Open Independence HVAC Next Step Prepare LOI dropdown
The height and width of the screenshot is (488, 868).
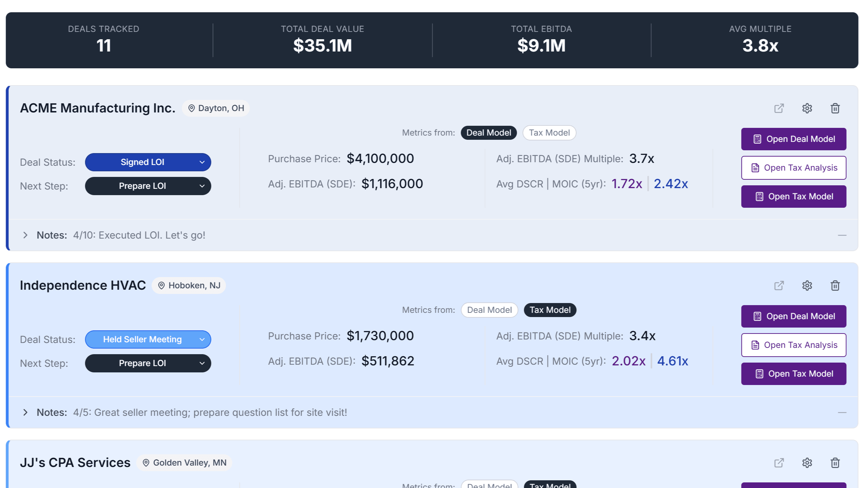point(148,363)
